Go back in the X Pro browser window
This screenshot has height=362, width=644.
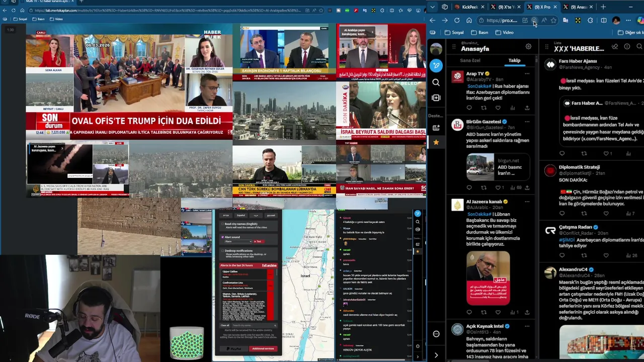[x=432, y=20]
